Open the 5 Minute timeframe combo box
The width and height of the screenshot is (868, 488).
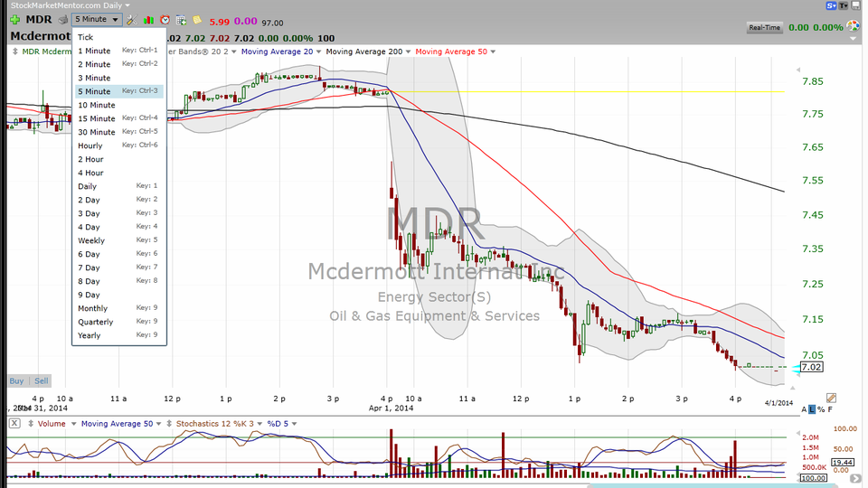(97, 19)
